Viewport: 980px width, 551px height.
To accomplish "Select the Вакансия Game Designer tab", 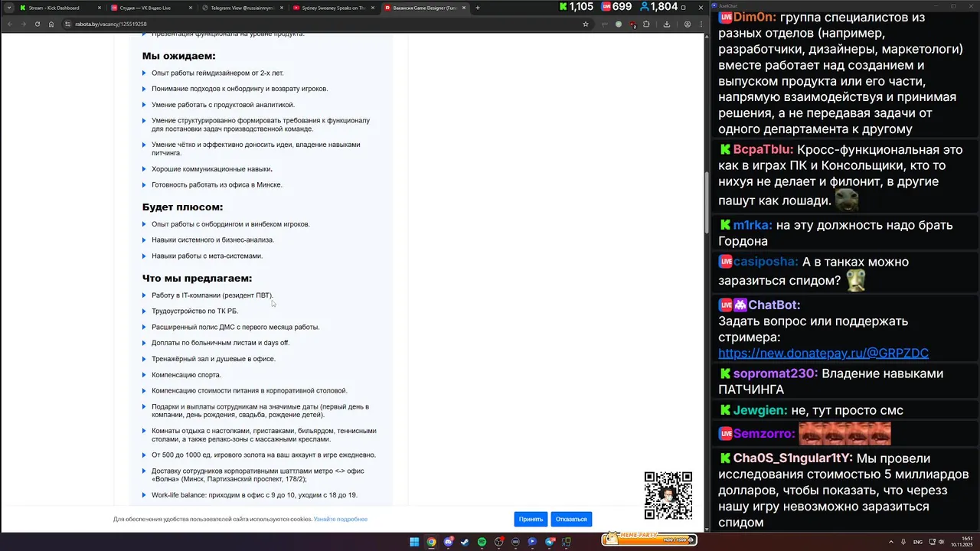I will click(425, 8).
